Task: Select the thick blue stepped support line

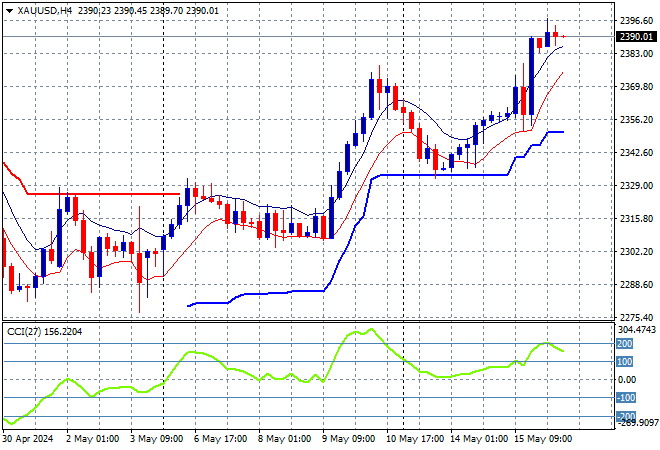Action: pos(440,175)
